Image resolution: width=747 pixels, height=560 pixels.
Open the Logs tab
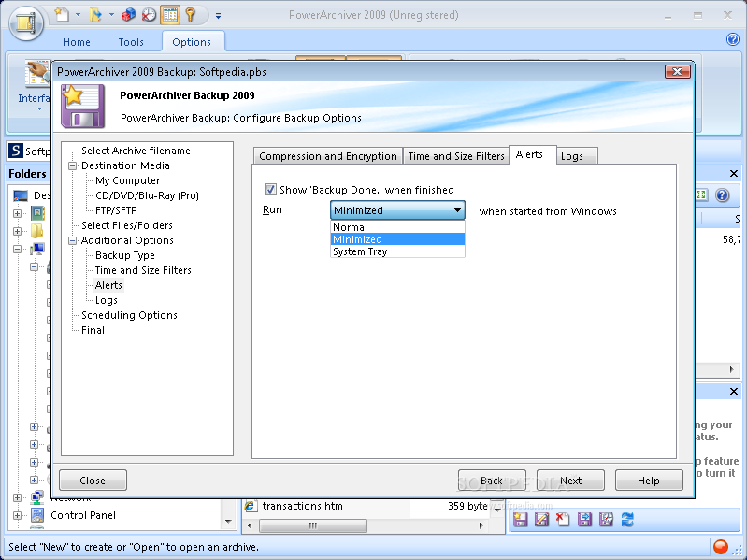tap(577, 156)
